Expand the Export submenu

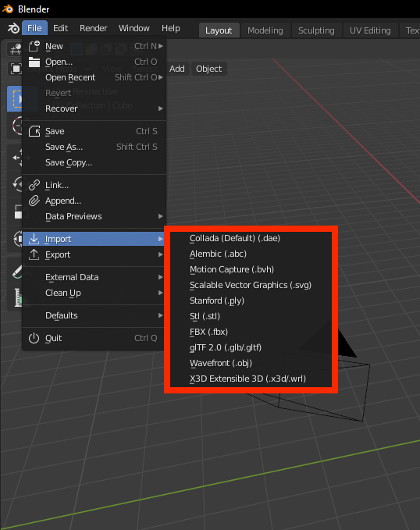[94, 254]
